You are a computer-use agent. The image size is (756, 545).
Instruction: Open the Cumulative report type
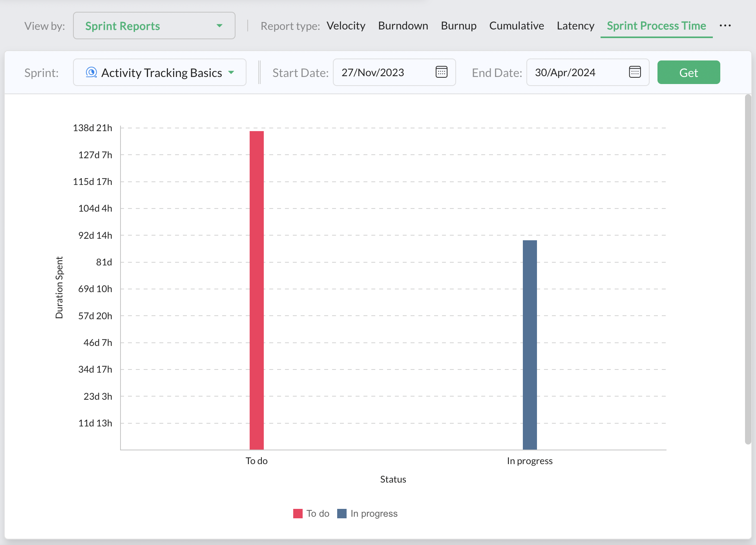tap(517, 26)
